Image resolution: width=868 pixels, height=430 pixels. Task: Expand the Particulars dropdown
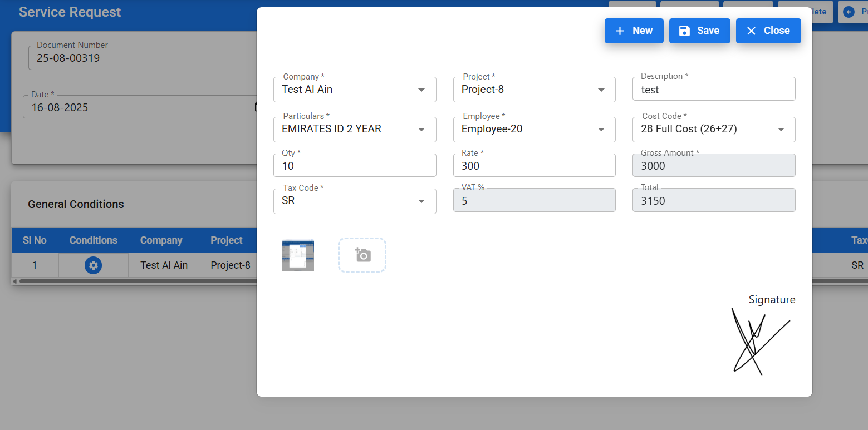click(x=421, y=130)
